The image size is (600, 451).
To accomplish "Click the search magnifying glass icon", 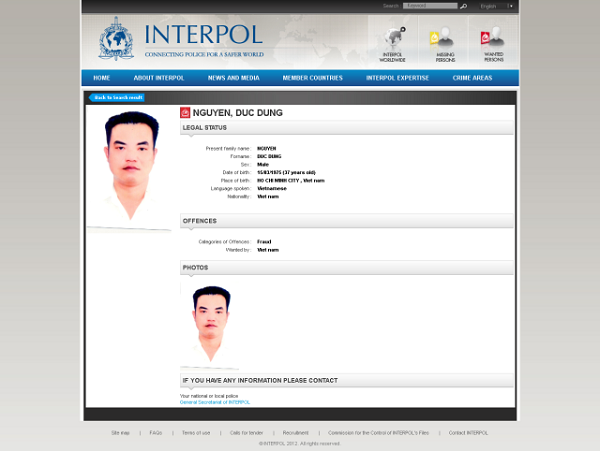I will [x=463, y=6].
